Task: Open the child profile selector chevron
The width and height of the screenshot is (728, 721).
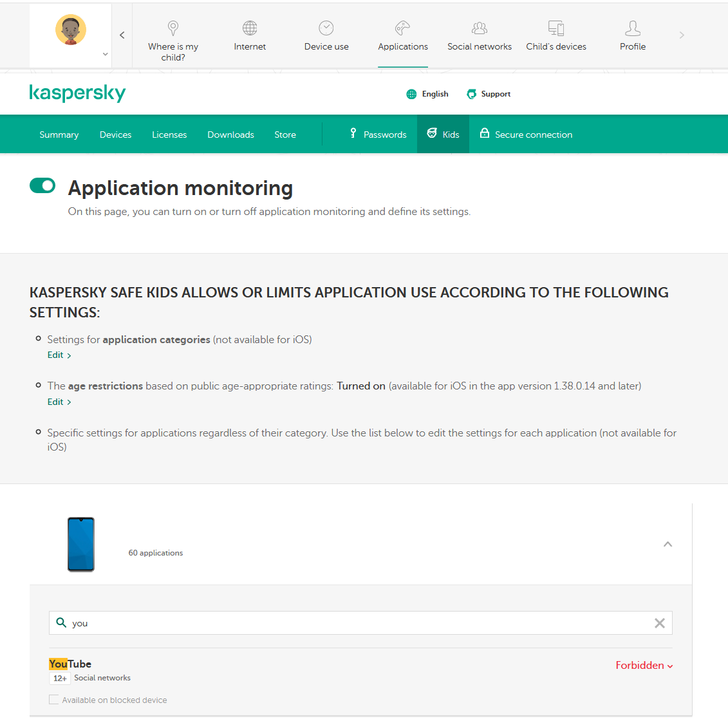Action: pyautogui.click(x=106, y=54)
